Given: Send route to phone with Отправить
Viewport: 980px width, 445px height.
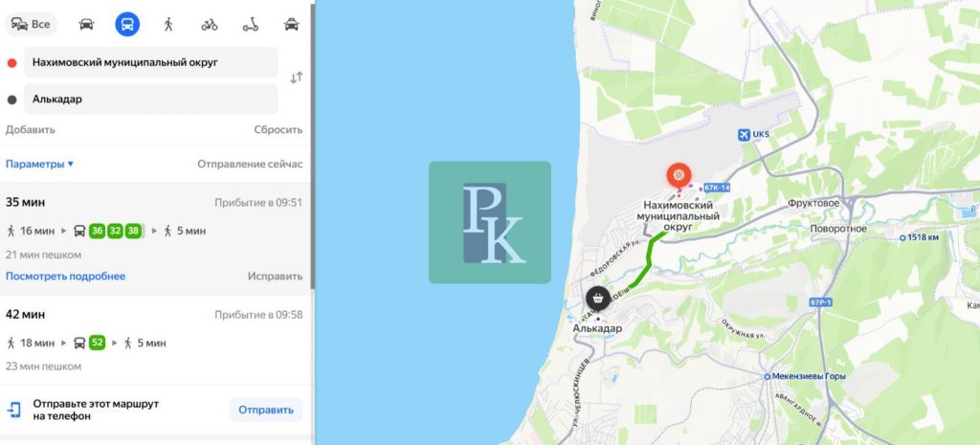Looking at the screenshot, I should coord(266,410).
